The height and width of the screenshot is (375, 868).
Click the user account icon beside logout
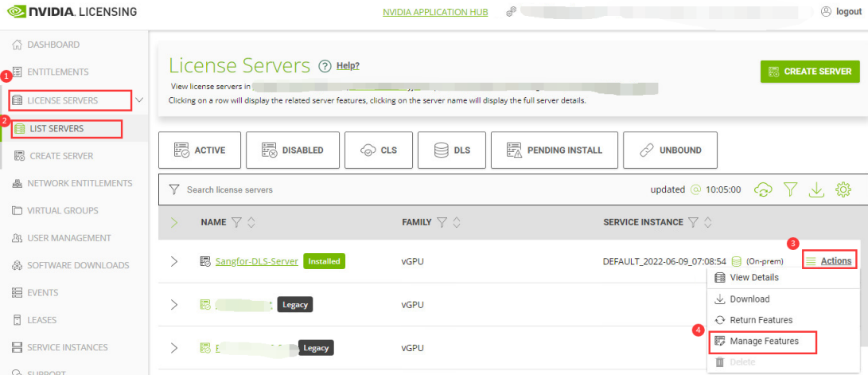coord(826,12)
